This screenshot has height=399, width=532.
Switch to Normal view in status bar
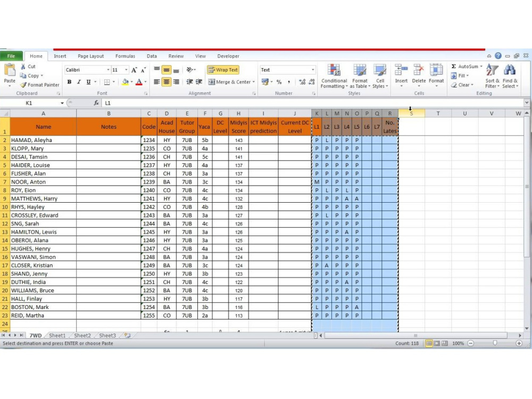pyautogui.click(x=429, y=343)
